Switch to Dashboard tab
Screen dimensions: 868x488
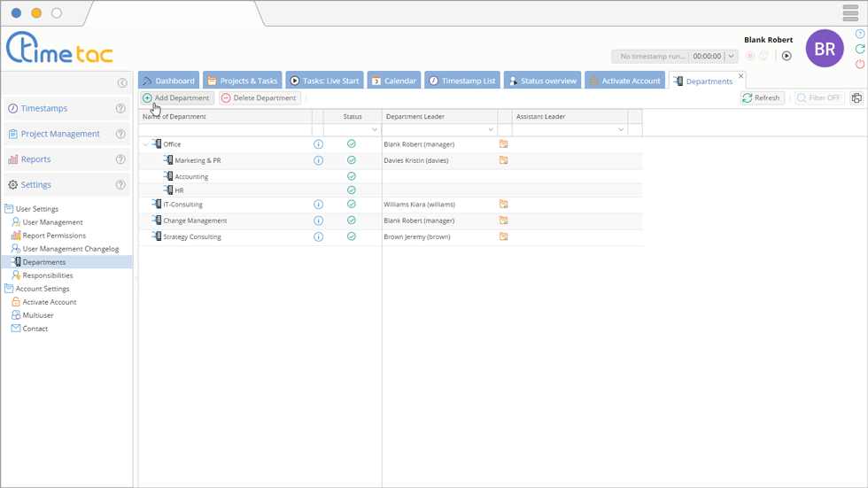(169, 81)
